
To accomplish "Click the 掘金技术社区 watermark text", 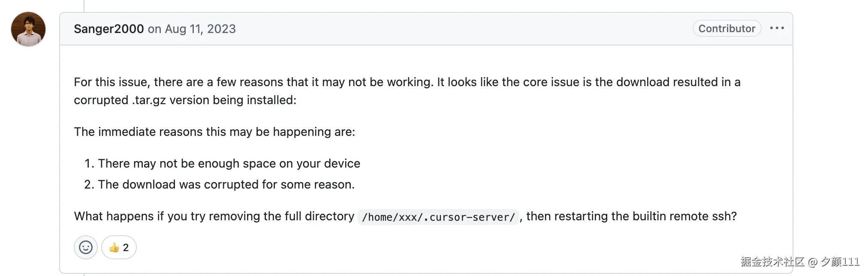I will [772, 261].
